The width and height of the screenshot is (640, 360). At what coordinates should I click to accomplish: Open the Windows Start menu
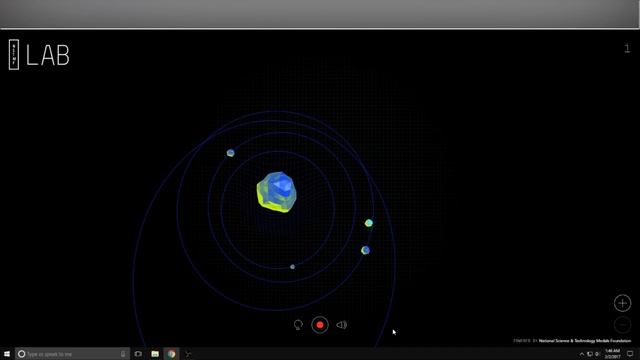(7, 354)
